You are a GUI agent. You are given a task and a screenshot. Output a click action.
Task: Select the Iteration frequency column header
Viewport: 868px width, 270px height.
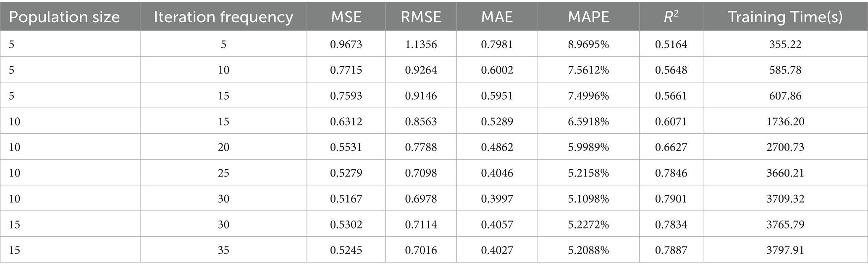pos(223,17)
